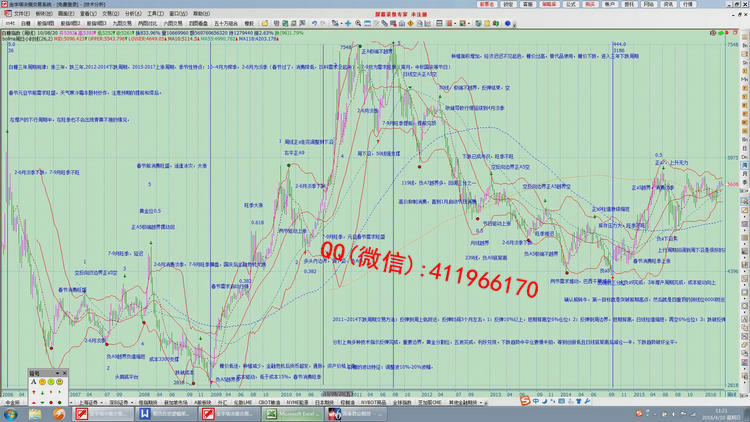Select the red up arrow in symbol palette
Image resolution: width=750 pixels, height=422 pixels.
tap(33, 392)
